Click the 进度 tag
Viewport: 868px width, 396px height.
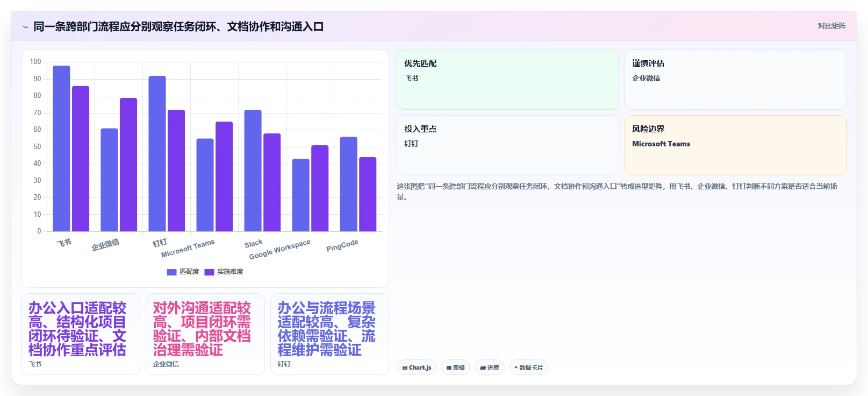pyautogui.click(x=490, y=367)
